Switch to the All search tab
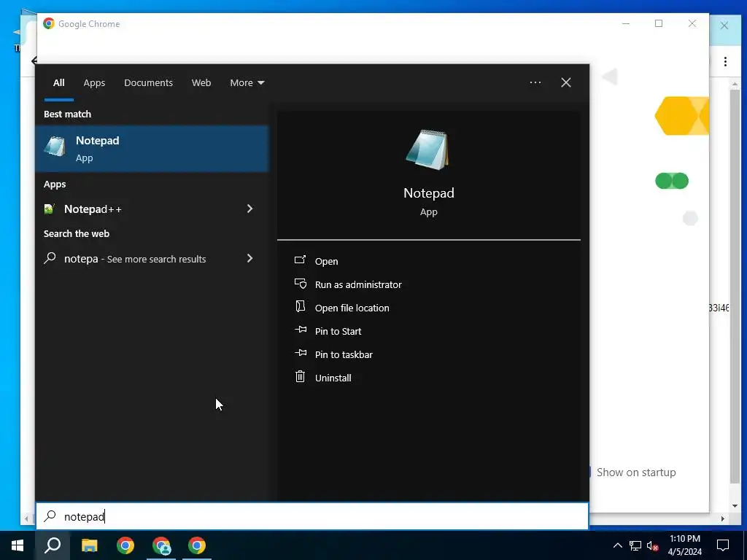Viewport: 747px width, 560px height. [58, 82]
